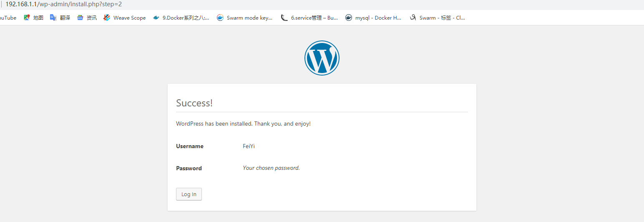Open the Swarm - 标签 bookmark icon
The width and height of the screenshot is (644, 222).
(413, 18)
